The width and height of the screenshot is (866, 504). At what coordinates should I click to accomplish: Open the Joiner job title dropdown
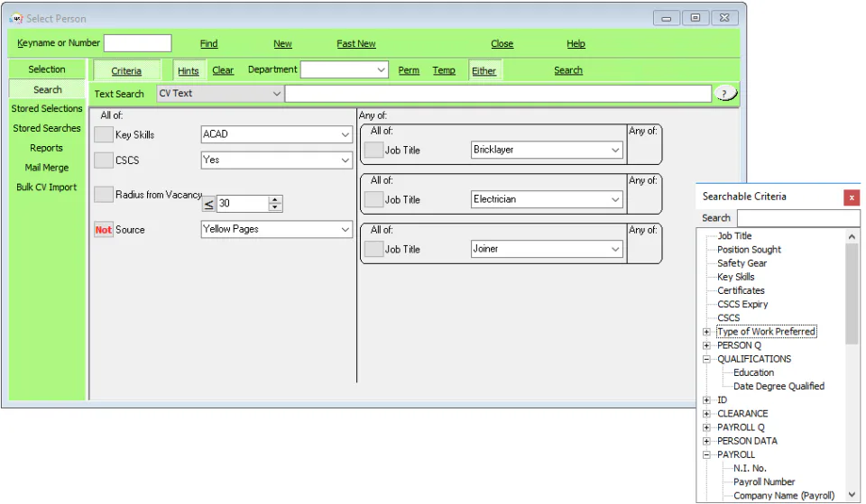(x=614, y=249)
